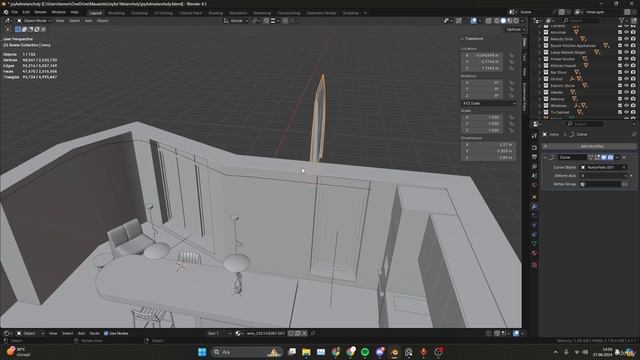Open the Global transform orientation dropdown
This screenshot has width=640, height=360.
[x=236, y=20]
